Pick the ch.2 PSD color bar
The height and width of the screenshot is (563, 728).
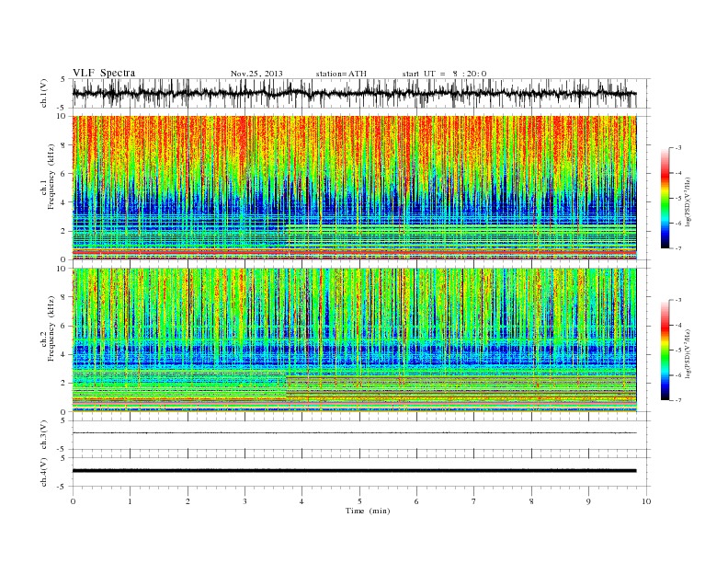665,350
